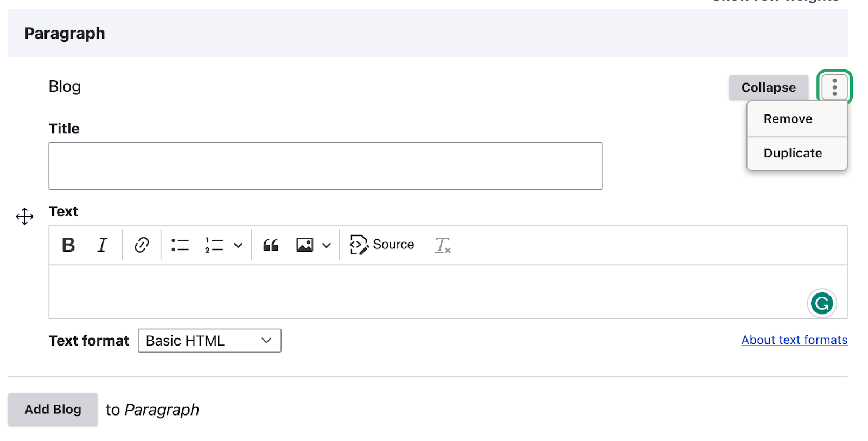Toggle bold formatting in text editor
This screenshot has height=441, width=868.
click(68, 245)
